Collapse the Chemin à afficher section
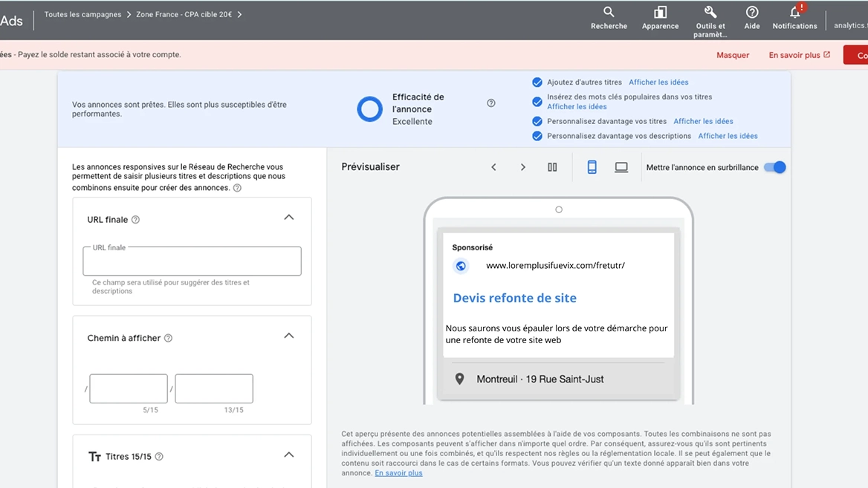 pyautogui.click(x=289, y=336)
